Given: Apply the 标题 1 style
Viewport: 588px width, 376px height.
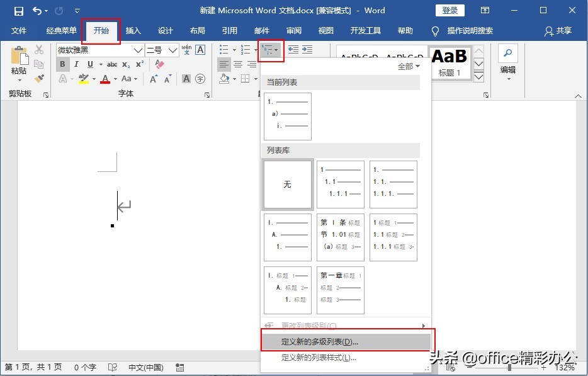Looking at the screenshot, I should point(449,62).
